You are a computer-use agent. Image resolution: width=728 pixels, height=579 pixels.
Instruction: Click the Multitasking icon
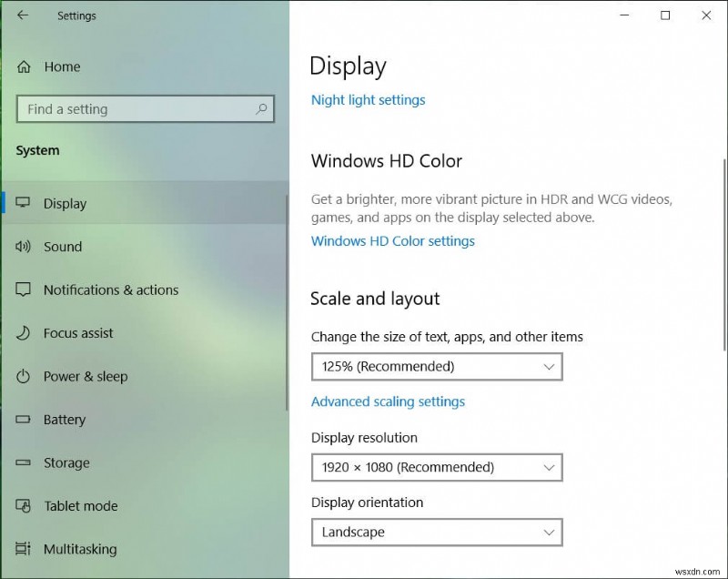point(23,549)
